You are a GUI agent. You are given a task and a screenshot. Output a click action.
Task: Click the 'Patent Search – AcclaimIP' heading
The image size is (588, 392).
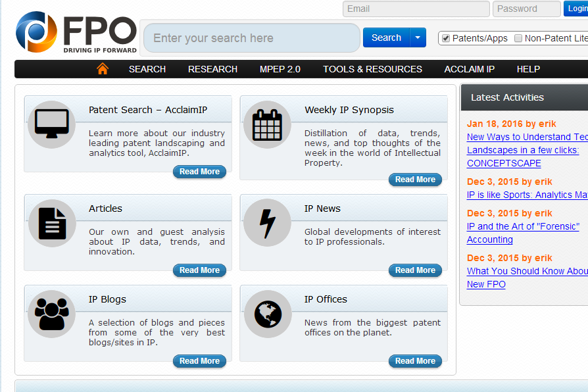(x=148, y=110)
